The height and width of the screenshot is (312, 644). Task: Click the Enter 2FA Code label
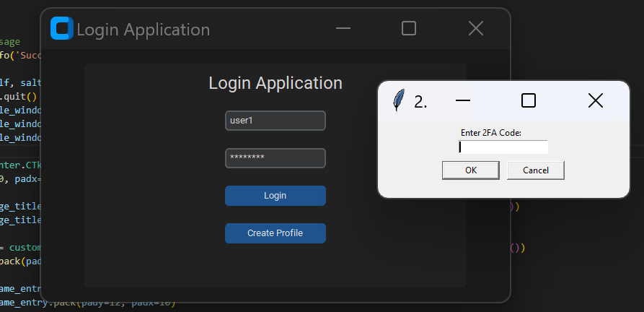pyautogui.click(x=491, y=133)
